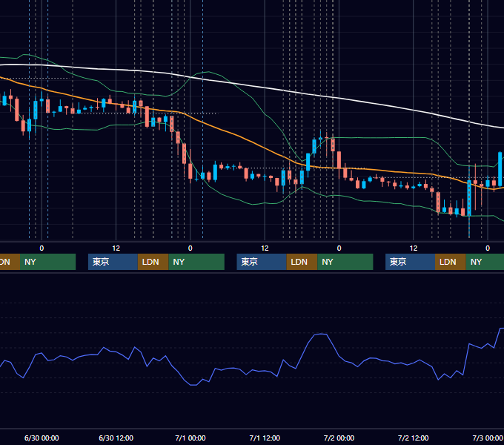The height and width of the screenshot is (445, 504).
Task: Click the LDN session block on 6/30
Action: click(x=153, y=262)
